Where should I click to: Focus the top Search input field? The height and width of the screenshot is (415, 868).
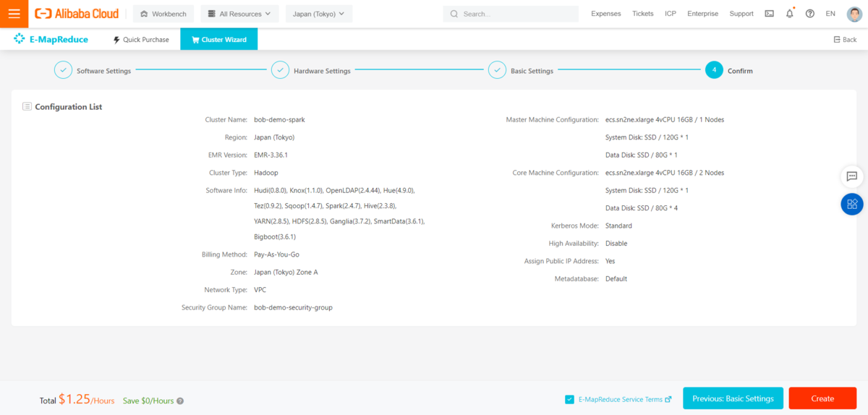511,14
